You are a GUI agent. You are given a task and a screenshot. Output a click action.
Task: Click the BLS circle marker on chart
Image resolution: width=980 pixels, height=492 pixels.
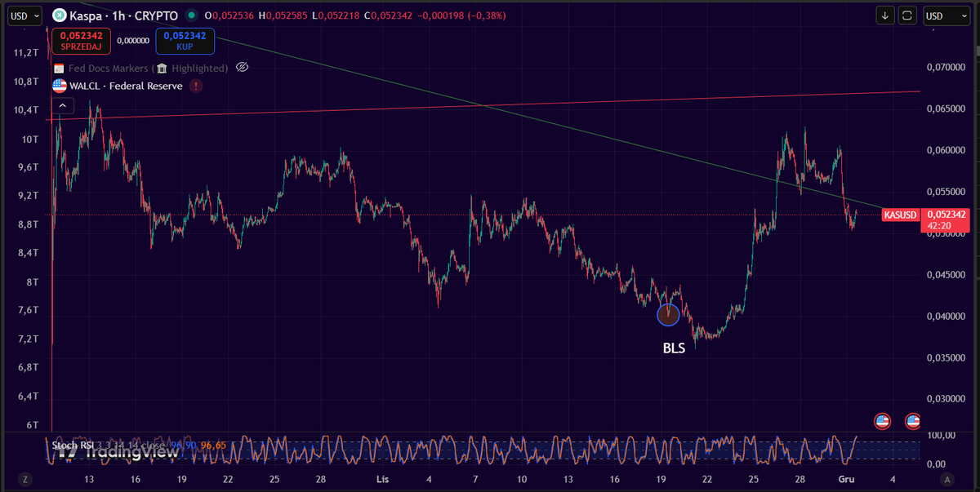click(x=668, y=314)
